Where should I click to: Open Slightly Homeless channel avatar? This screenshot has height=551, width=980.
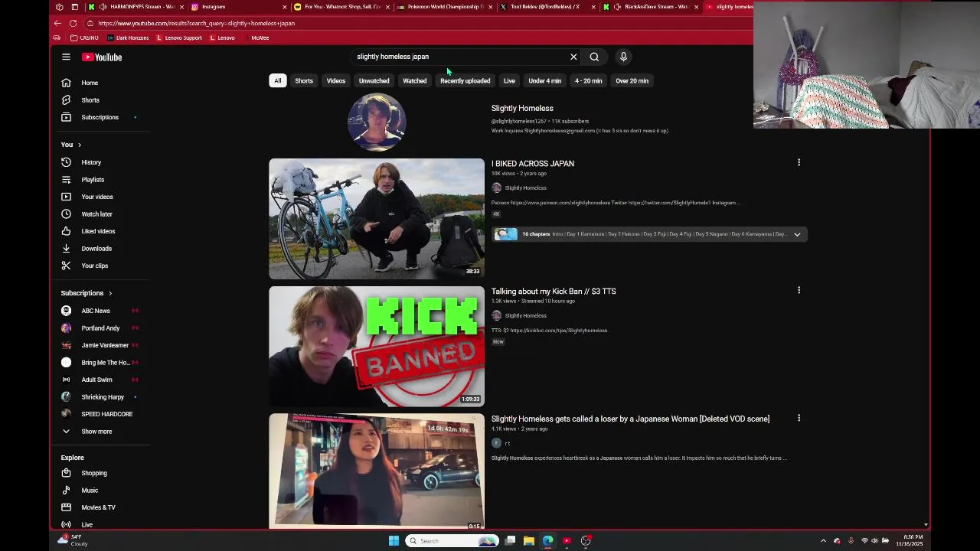[376, 122]
